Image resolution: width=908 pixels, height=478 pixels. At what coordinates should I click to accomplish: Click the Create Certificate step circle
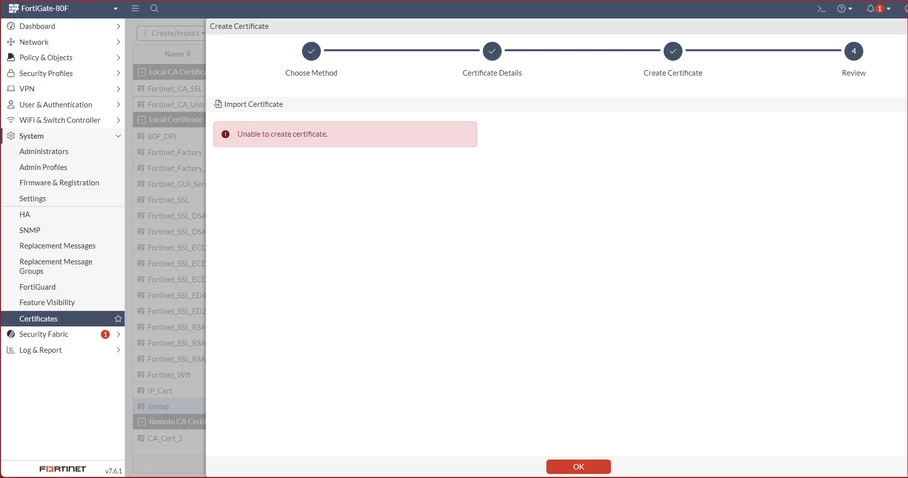click(x=672, y=51)
